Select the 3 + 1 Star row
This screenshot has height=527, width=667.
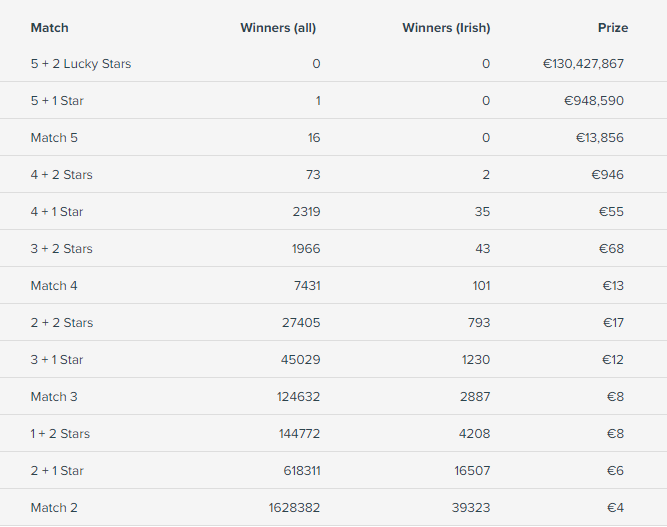[334, 359]
